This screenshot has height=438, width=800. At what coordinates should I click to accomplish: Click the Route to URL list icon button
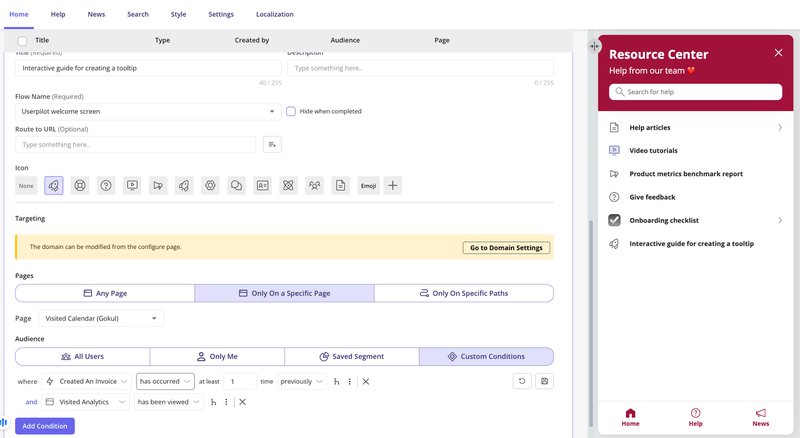pyautogui.click(x=272, y=144)
